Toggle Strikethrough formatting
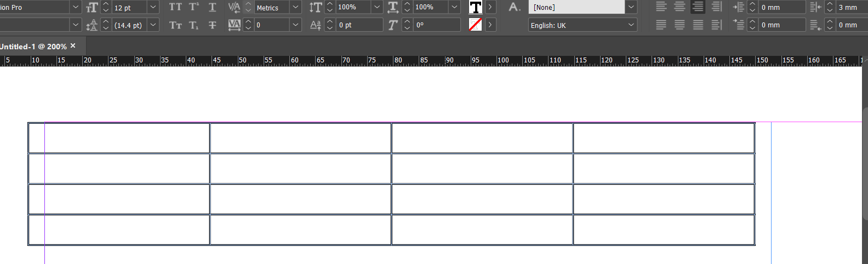The image size is (868, 264). tap(213, 25)
